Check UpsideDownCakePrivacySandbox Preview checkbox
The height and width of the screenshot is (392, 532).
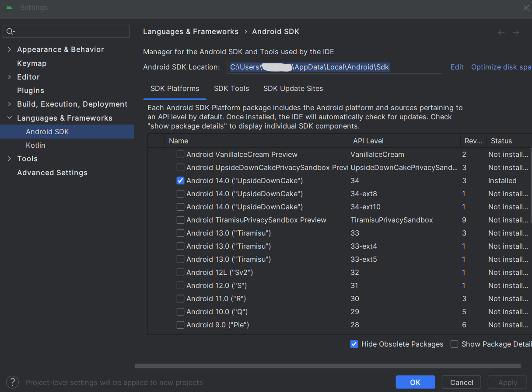(180, 167)
